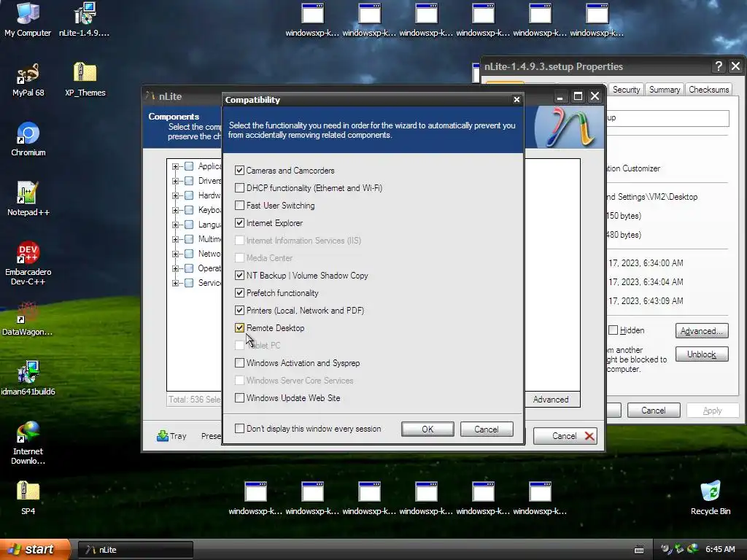Toggle the Remote Desktop checkbox
Viewport: 747px width, 560px height.
coord(239,328)
